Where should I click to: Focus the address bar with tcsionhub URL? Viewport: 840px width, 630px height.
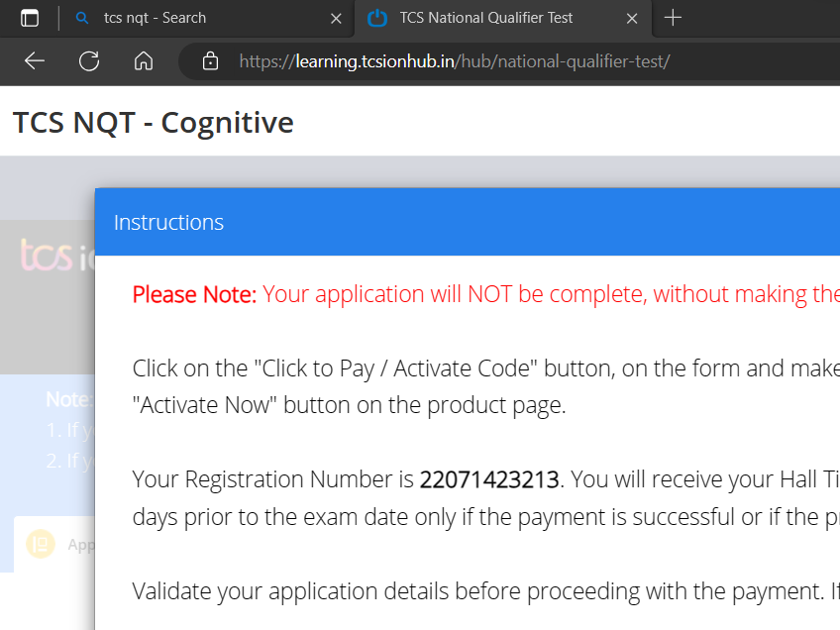click(x=456, y=61)
